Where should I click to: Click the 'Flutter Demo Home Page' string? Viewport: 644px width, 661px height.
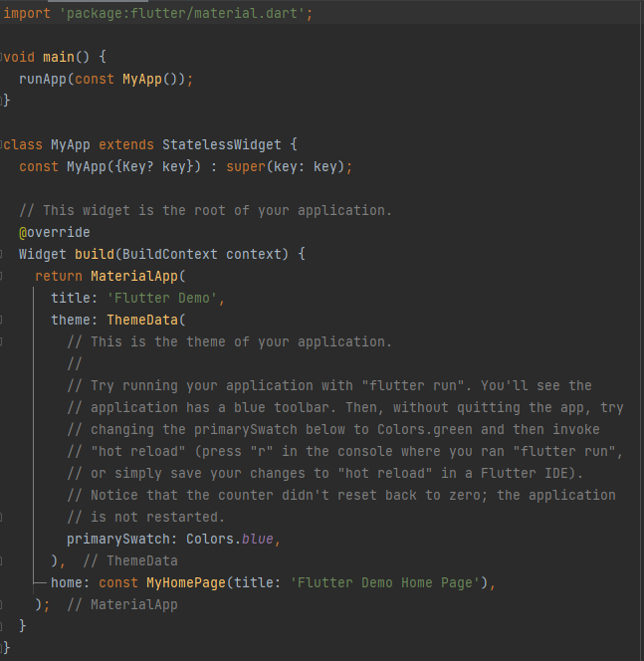point(385,583)
